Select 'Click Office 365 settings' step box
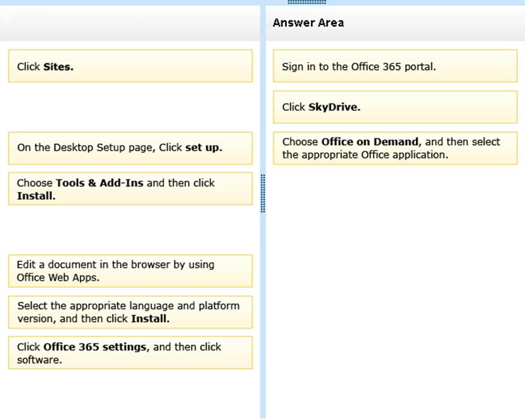 click(x=130, y=353)
